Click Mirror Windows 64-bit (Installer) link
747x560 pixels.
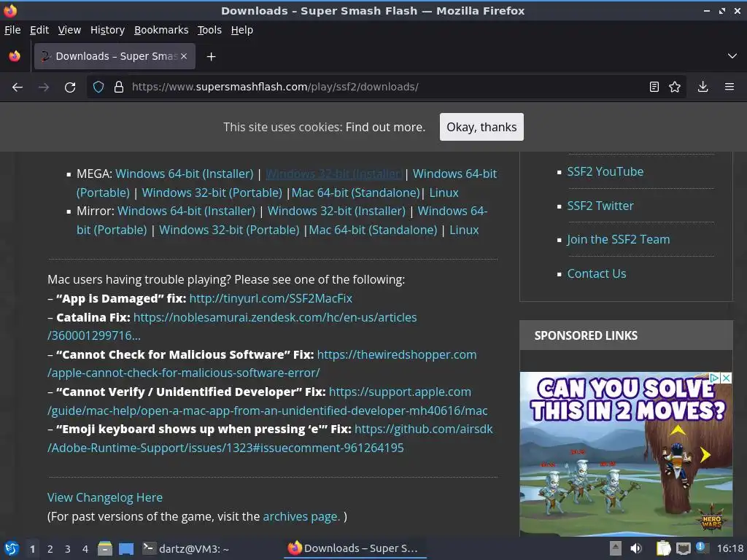click(x=186, y=211)
